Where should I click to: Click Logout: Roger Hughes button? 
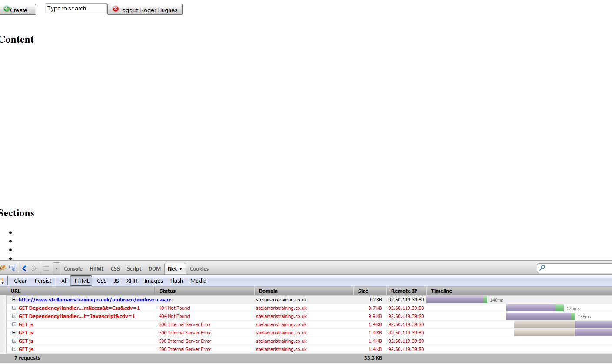click(145, 10)
